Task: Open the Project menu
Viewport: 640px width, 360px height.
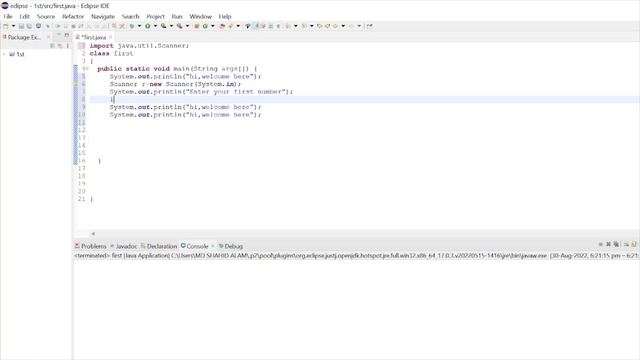Action: [156, 16]
